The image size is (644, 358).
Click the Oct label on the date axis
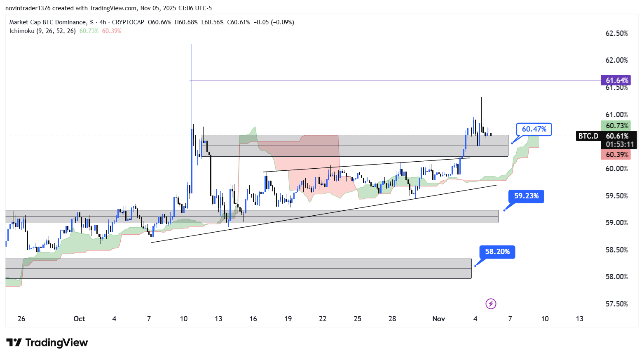(79, 319)
